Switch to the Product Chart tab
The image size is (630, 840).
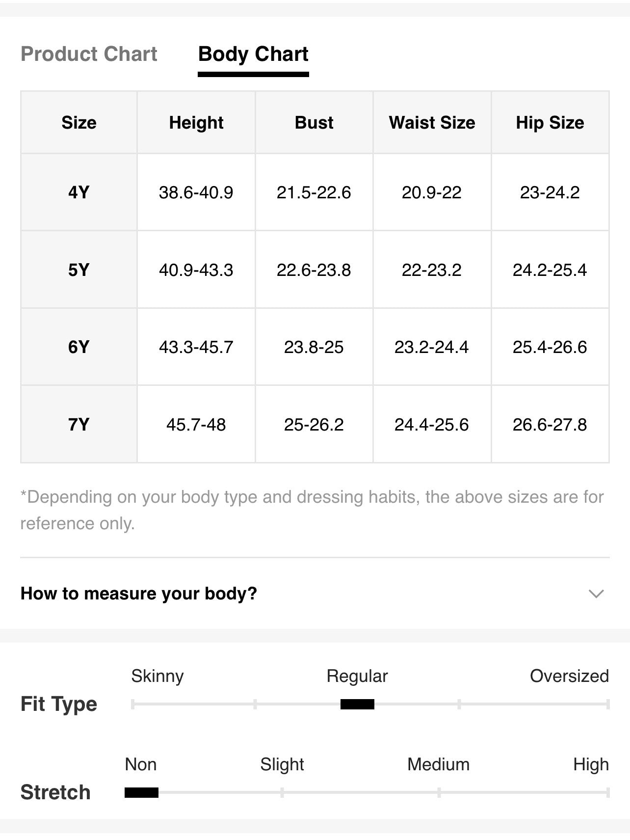89,54
